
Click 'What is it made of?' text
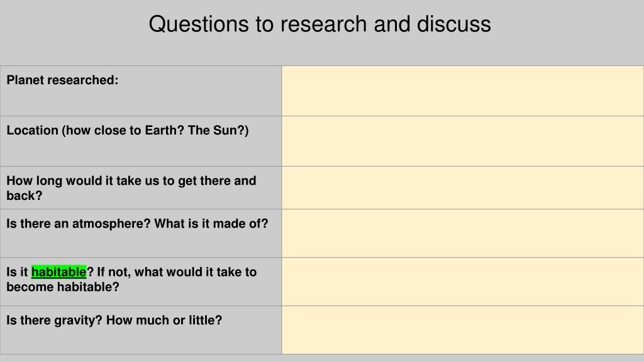(211, 224)
